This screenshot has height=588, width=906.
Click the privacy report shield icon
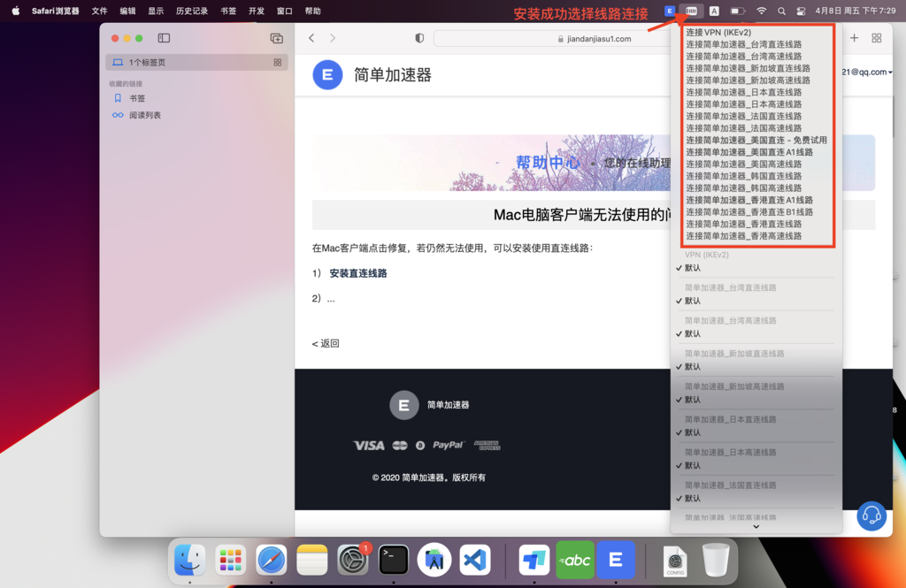click(x=419, y=38)
